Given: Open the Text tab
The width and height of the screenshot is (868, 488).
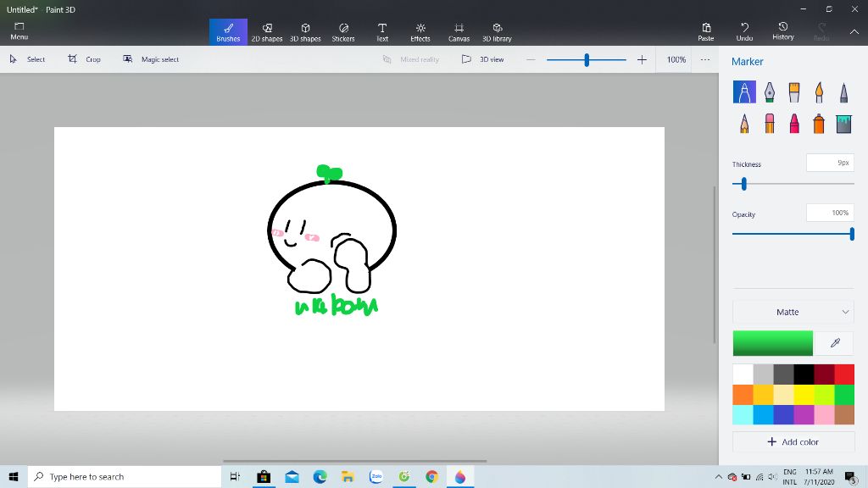Looking at the screenshot, I should 382,32.
